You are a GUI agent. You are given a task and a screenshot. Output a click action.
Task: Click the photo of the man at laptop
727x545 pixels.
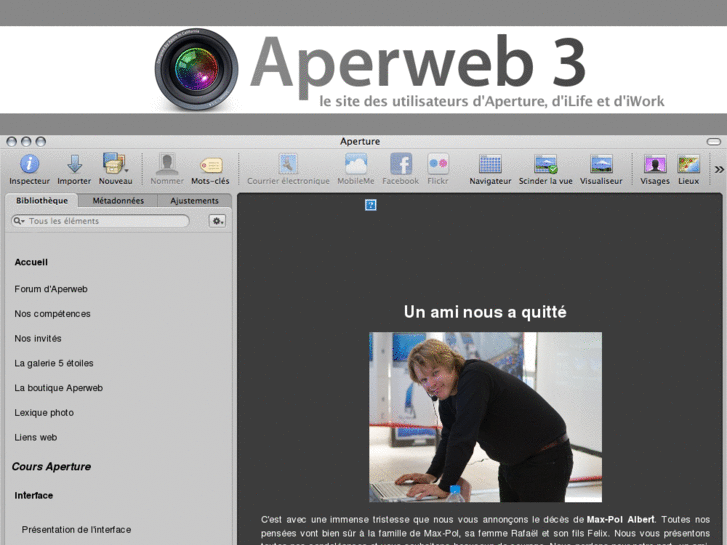pos(485,417)
